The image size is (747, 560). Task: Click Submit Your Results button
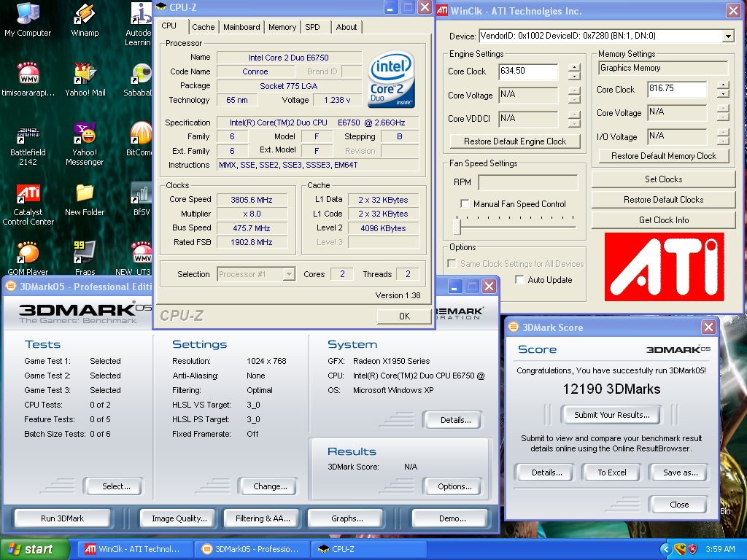[612, 415]
